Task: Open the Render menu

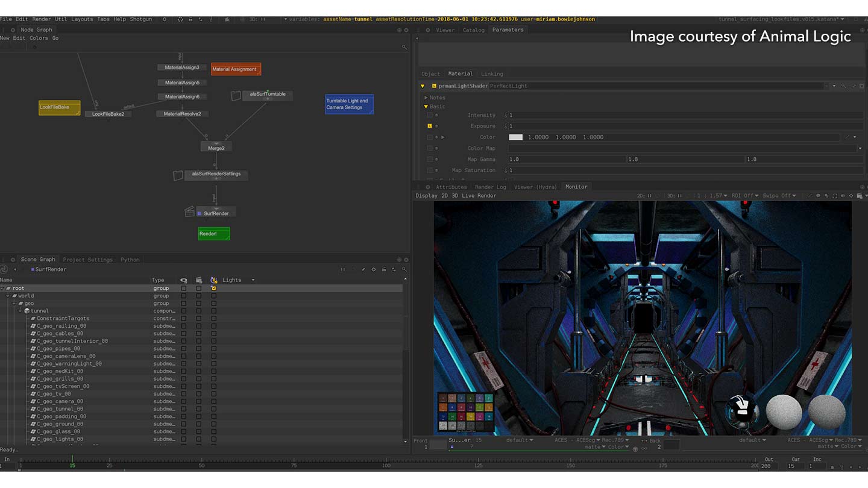Action: pos(42,19)
